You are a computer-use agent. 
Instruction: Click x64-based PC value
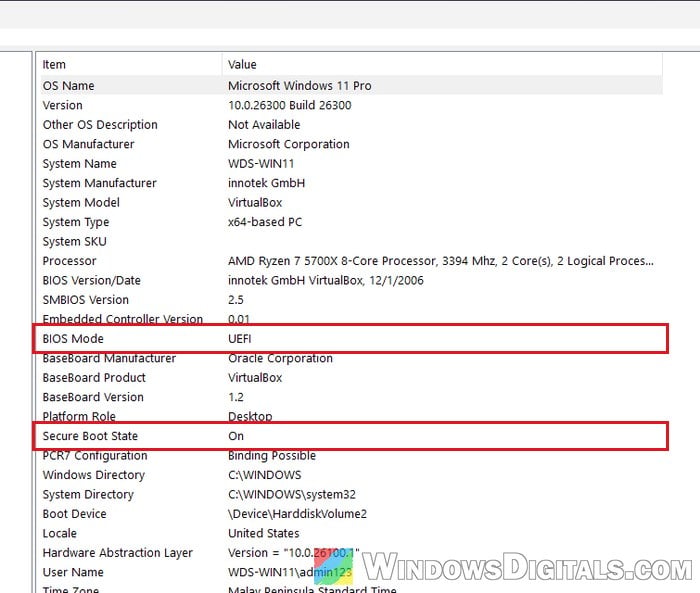[265, 222]
